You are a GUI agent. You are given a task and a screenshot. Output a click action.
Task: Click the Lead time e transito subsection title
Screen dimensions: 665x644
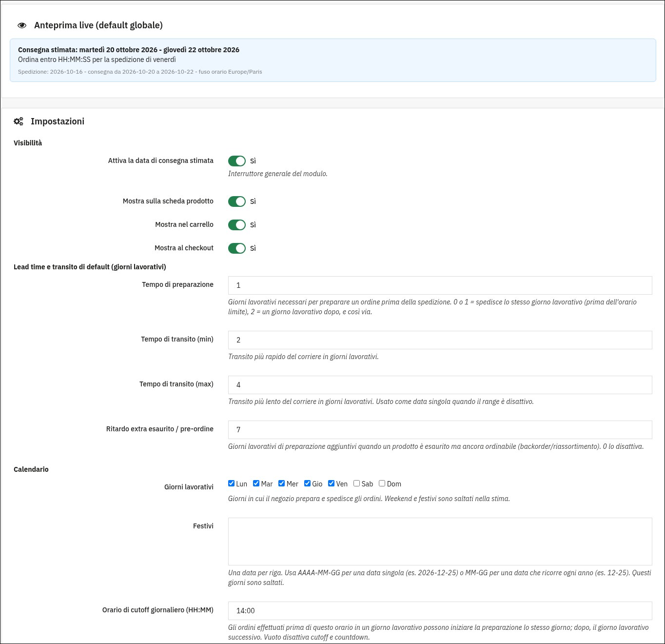pyautogui.click(x=90, y=267)
